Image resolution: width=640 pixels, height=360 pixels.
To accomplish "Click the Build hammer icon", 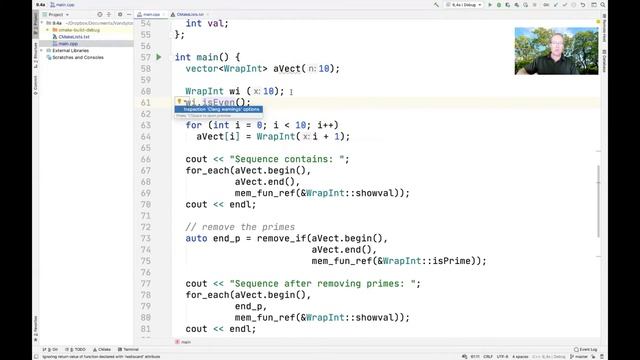I will click(436, 5).
